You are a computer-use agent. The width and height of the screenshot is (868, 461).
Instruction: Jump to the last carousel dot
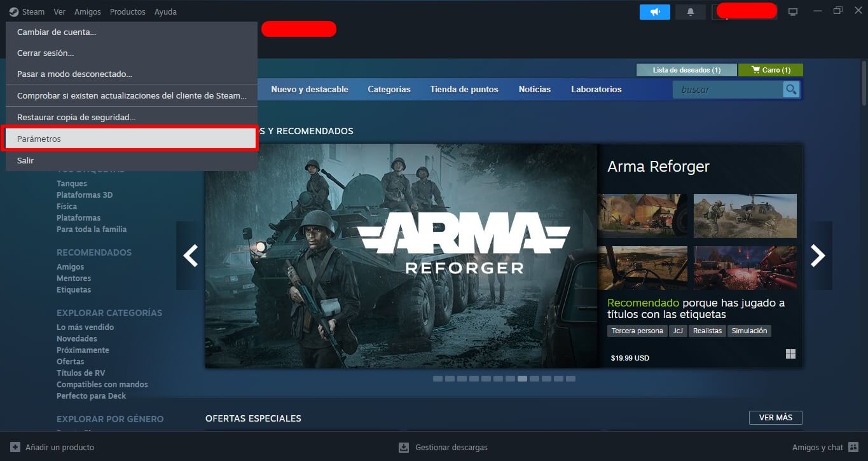click(x=570, y=378)
